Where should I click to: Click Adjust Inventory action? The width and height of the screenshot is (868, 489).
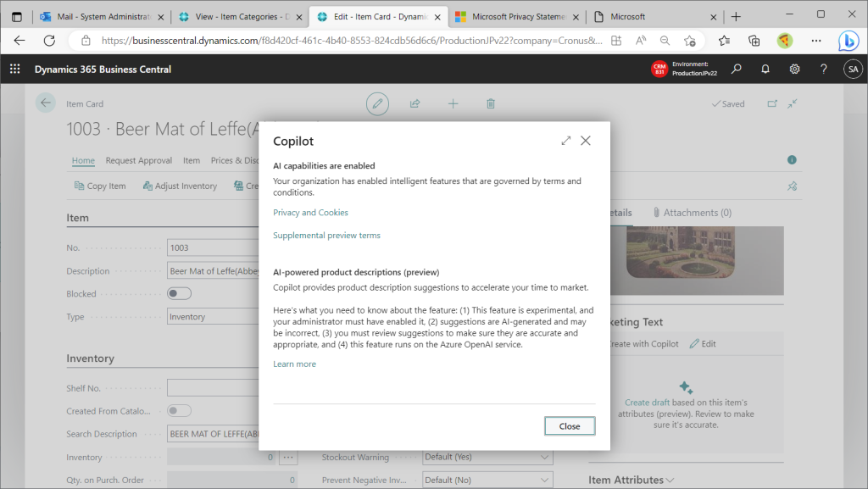point(180,186)
